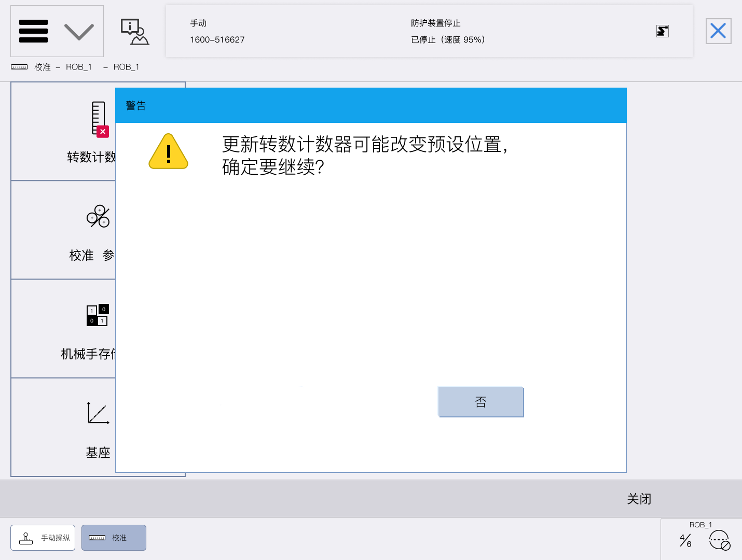Switch to the 手动操纵 taskbar tab
The height and width of the screenshot is (560, 742).
coord(43,538)
